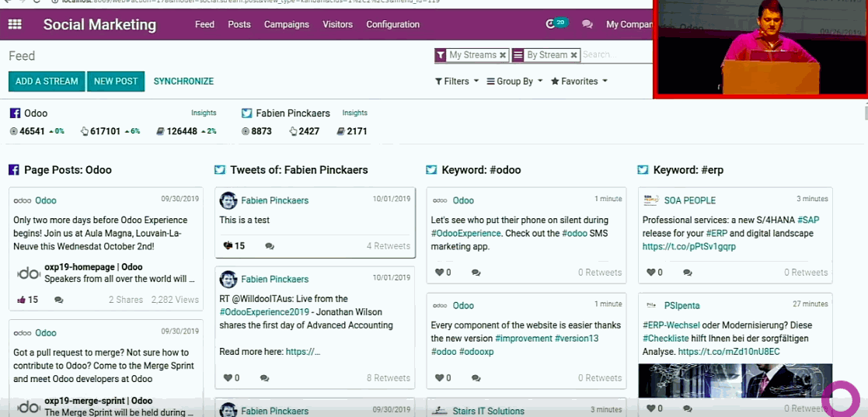
Task: Expand the Favorites dropdown
Action: [579, 82]
